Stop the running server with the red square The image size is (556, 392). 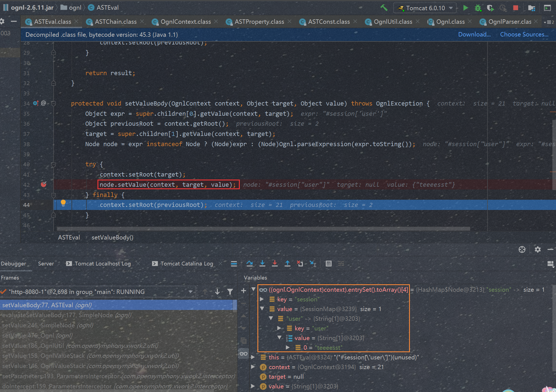(515, 8)
